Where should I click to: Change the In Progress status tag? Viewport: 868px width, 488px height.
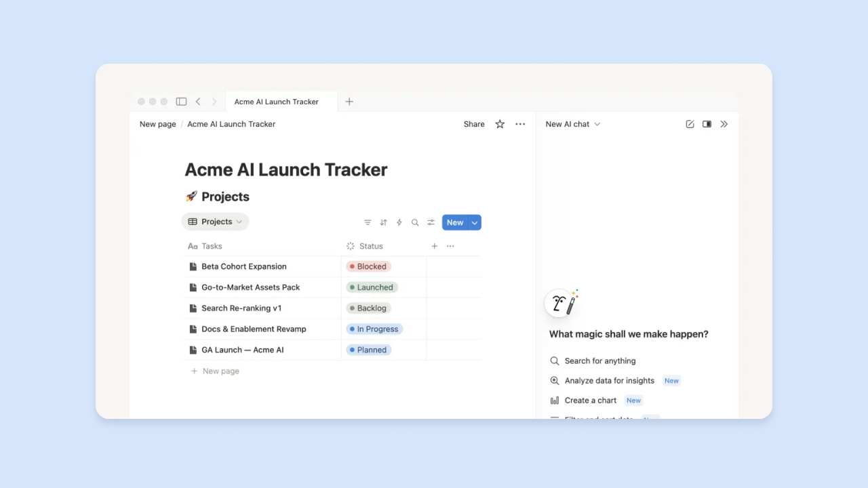pos(374,329)
